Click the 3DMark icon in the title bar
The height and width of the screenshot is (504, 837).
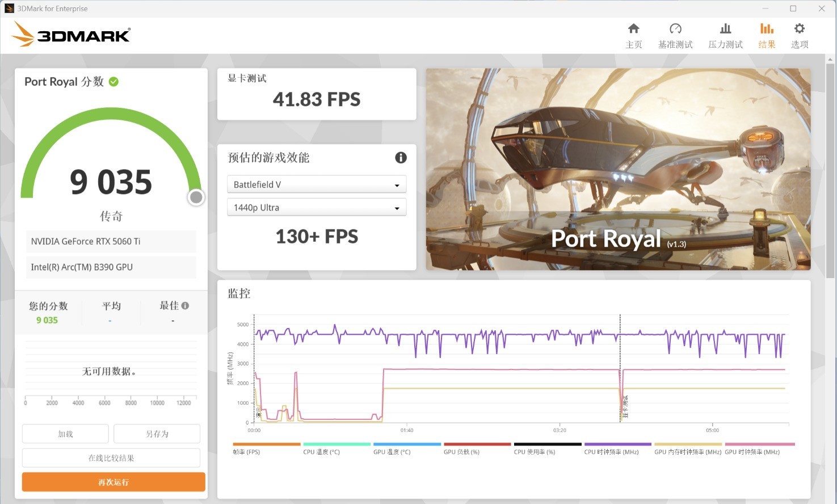[9, 8]
